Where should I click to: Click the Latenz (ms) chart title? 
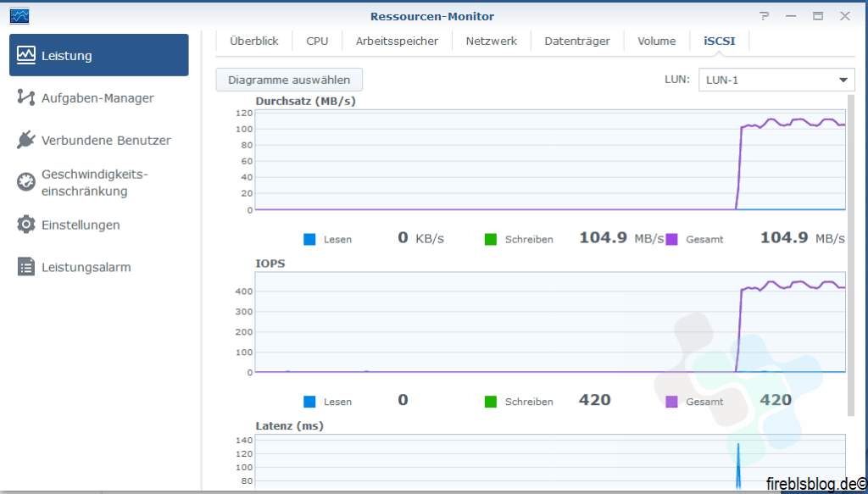coord(290,426)
